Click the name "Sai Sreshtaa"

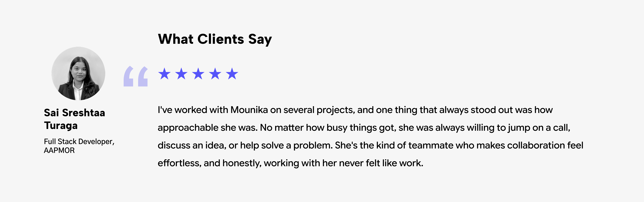(75, 113)
